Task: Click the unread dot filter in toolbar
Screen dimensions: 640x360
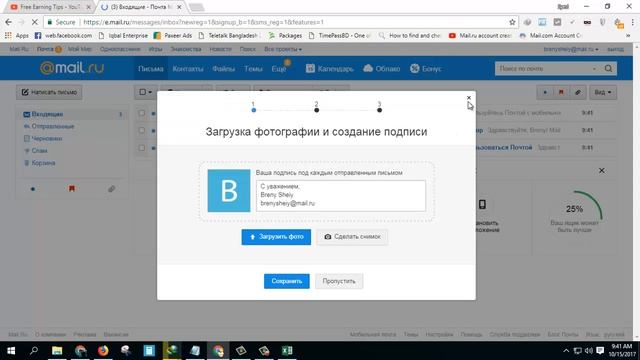Action: point(544,92)
